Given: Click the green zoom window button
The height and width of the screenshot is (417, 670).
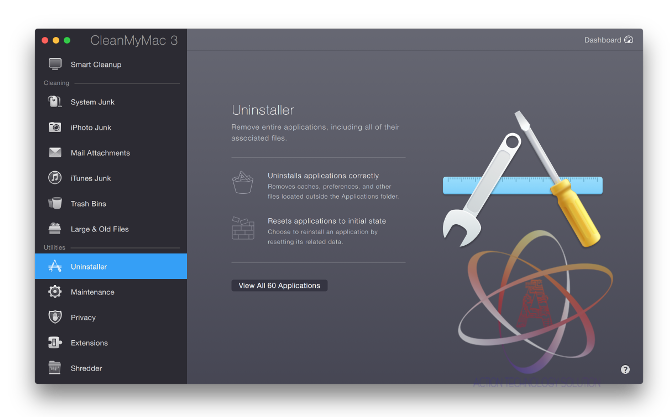Looking at the screenshot, I should click(x=67, y=40).
